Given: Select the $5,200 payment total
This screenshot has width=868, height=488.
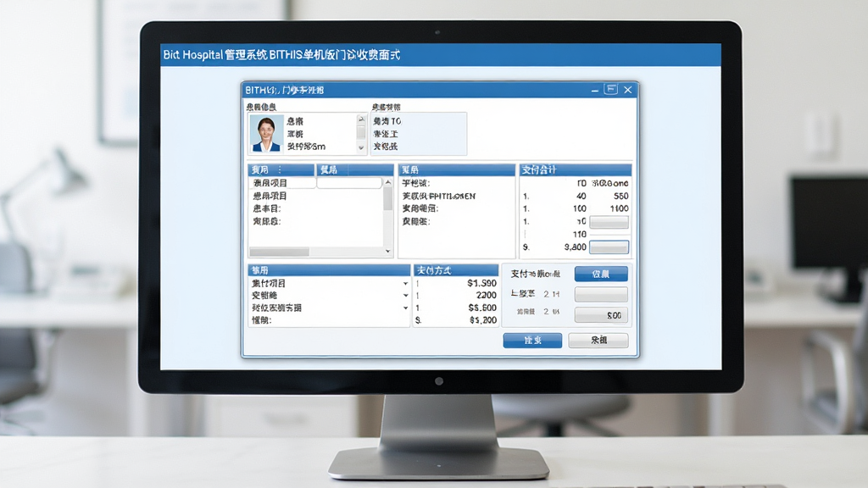Looking at the screenshot, I should 482,320.
